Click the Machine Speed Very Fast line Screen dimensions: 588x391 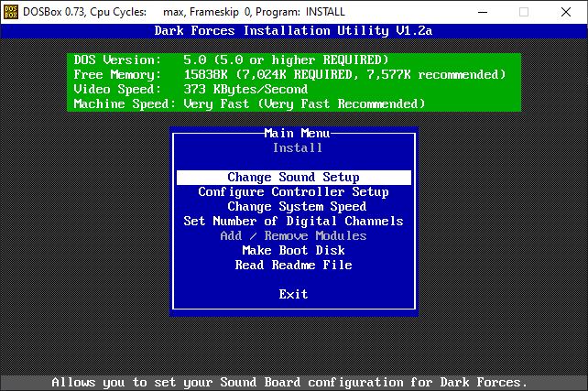[x=249, y=103]
